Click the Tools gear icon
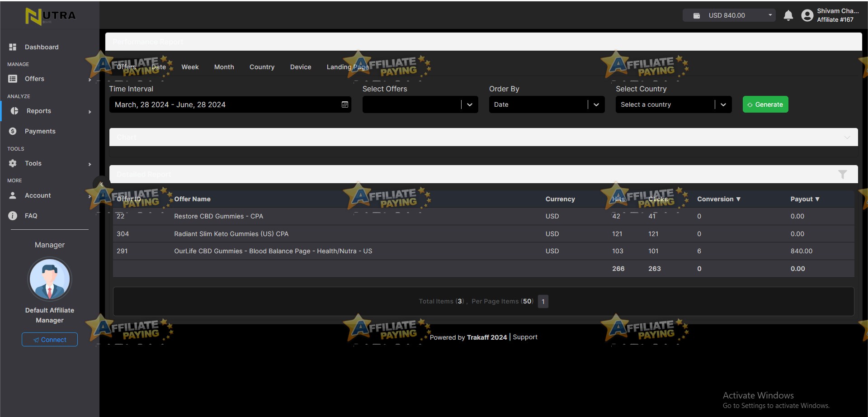Screen dimensions: 868x417 (x=13, y=163)
